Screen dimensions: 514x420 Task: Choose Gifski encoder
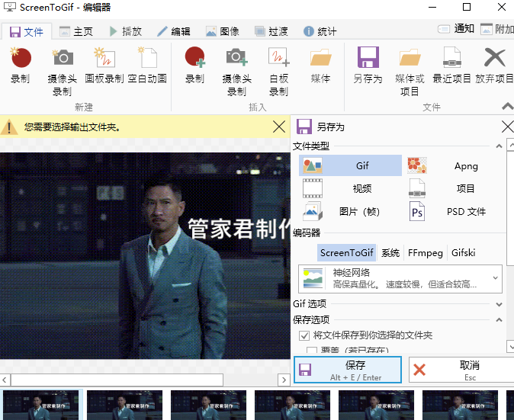tap(463, 252)
